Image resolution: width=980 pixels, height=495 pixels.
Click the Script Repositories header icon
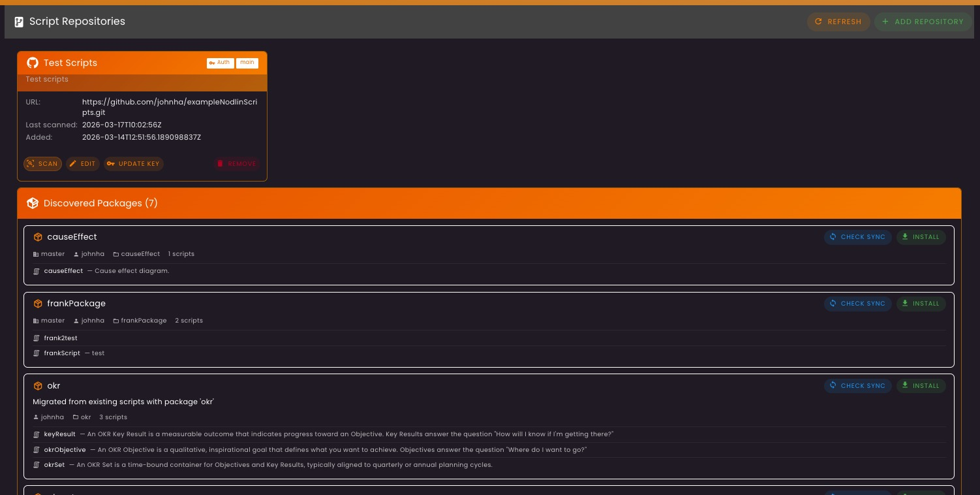pyautogui.click(x=19, y=22)
